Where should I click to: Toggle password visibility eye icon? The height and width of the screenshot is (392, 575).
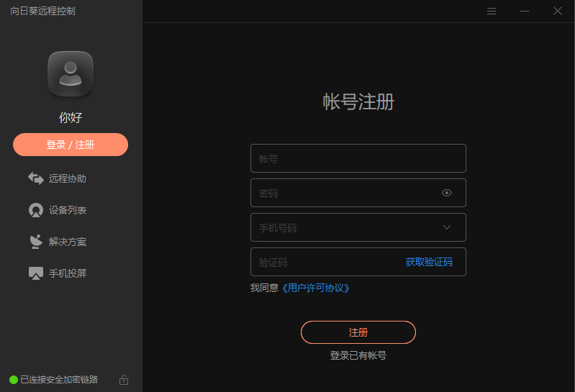[x=447, y=193]
